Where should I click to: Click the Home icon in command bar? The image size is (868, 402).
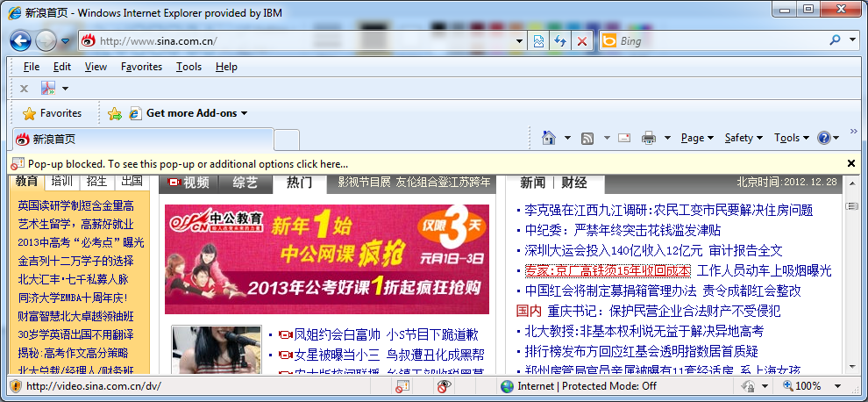(549, 138)
